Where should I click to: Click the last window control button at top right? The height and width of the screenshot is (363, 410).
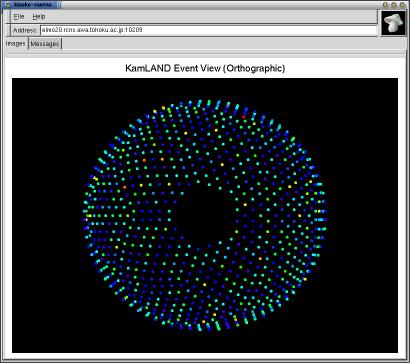click(402, 5)
